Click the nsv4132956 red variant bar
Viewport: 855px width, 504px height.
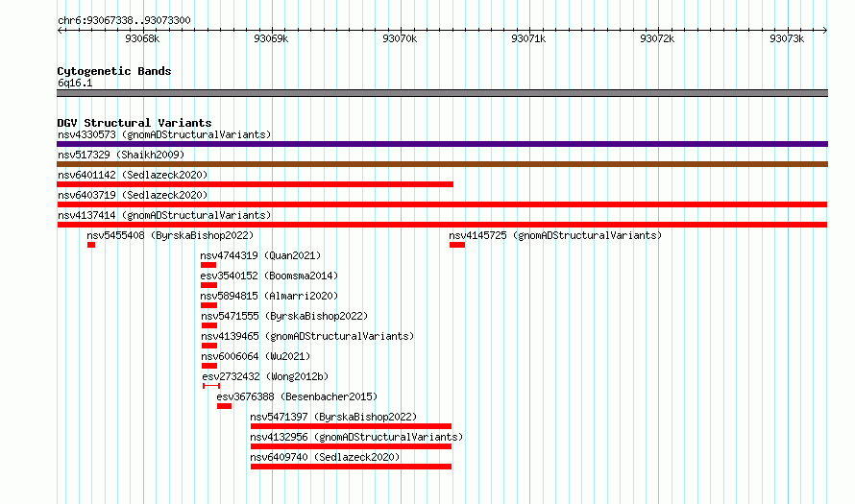352,446
